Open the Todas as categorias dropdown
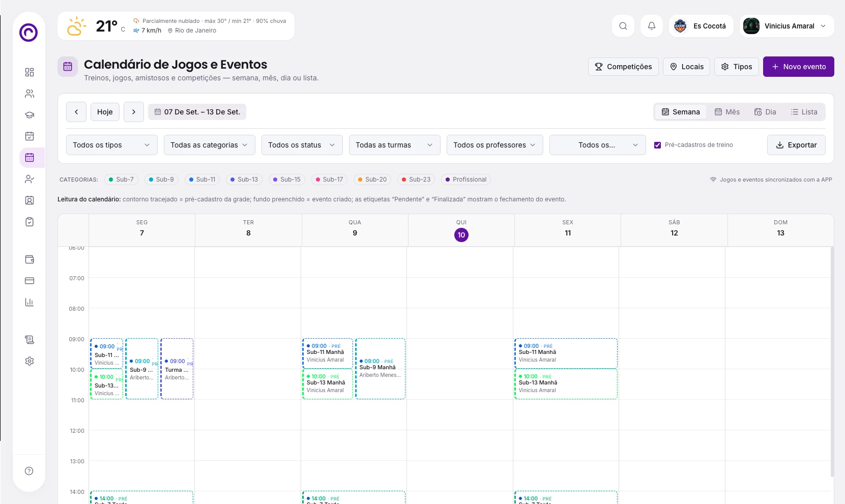 pyautogui.click(x=210, y=145)
